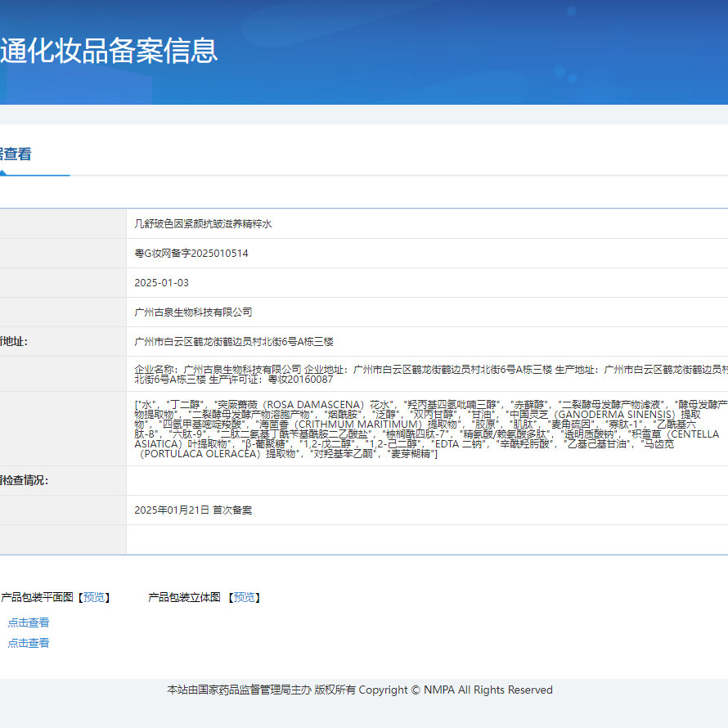Click the 检查情况 row label

tap(25, 480)
